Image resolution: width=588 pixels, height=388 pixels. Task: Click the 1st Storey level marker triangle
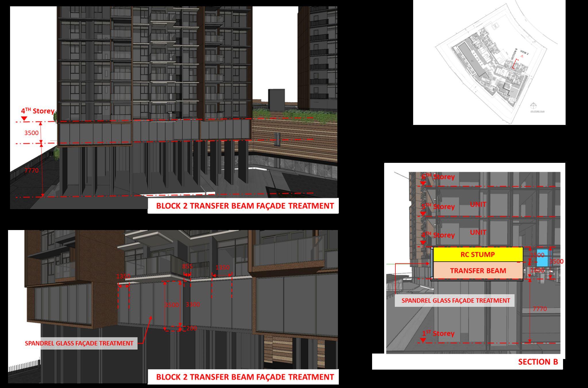[x=422, y=340]
